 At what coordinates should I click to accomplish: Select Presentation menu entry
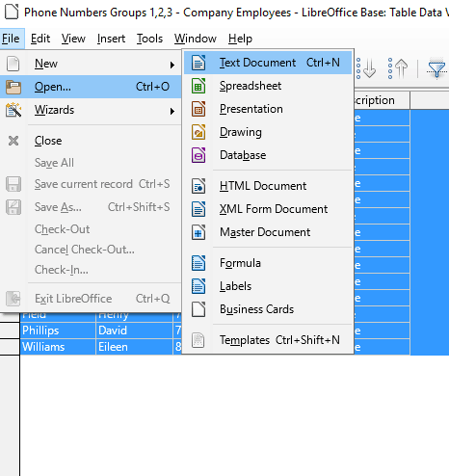tap(268, 109)
